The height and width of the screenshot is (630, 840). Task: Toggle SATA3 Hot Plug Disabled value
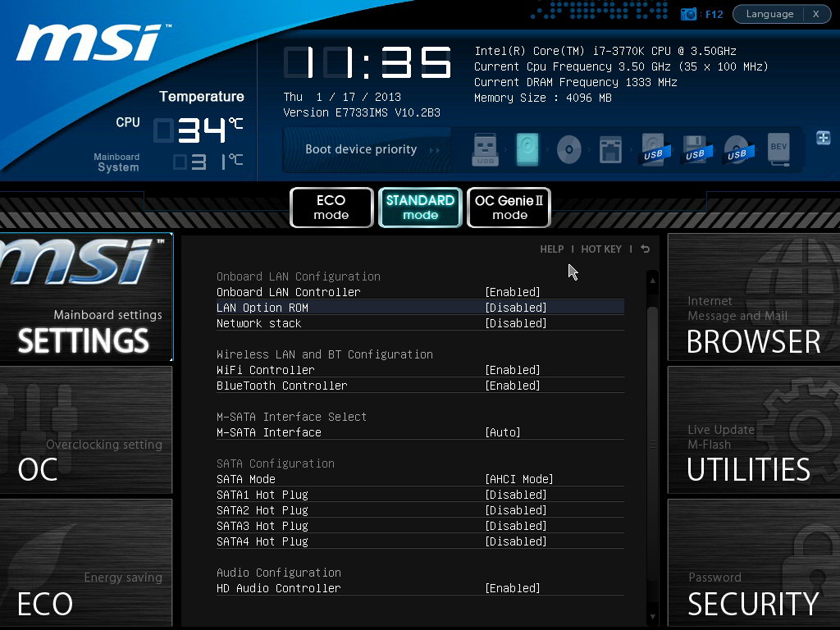(x=516, y=526)
